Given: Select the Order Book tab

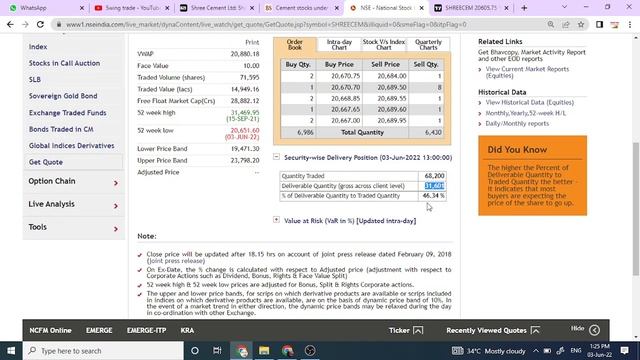Looking at the screenshot, I should pos(295,44).
